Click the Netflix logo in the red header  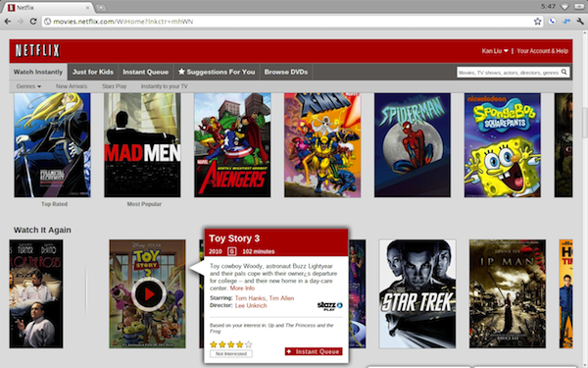37,51
